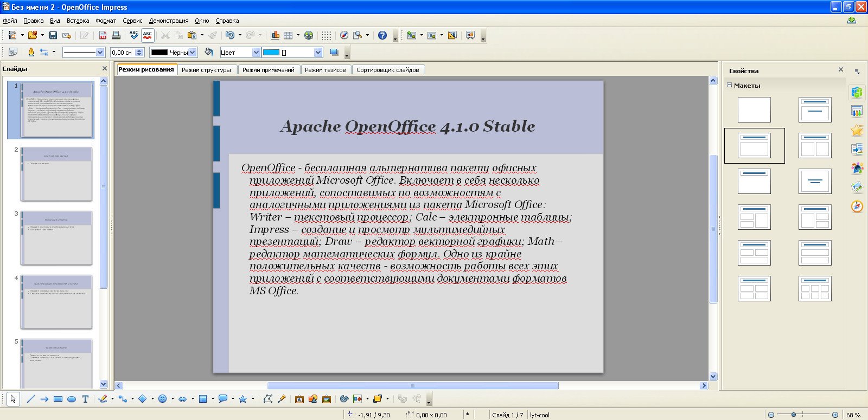868x420 pixels.
Task: Open the Slide Transition sidebar deck
Action: pos(857,149)
